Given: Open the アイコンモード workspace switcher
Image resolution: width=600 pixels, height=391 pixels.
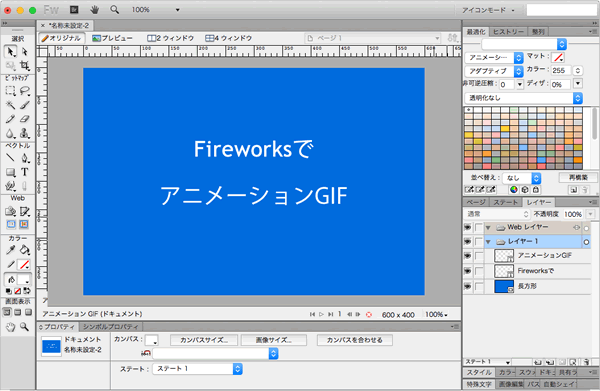Looking at the screenshot, I should coord(488,10).
